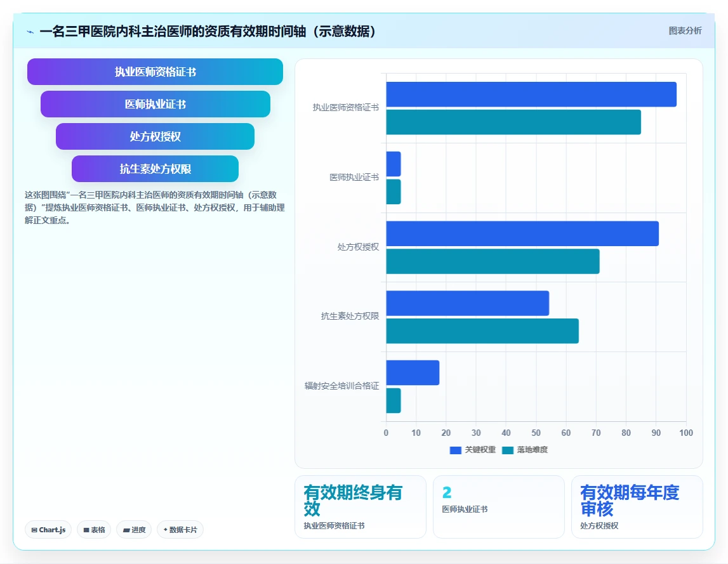This screenshot has height=564, width=728.
Task: Click the 处方权授权 y-axis label
Action: [358, 247]
